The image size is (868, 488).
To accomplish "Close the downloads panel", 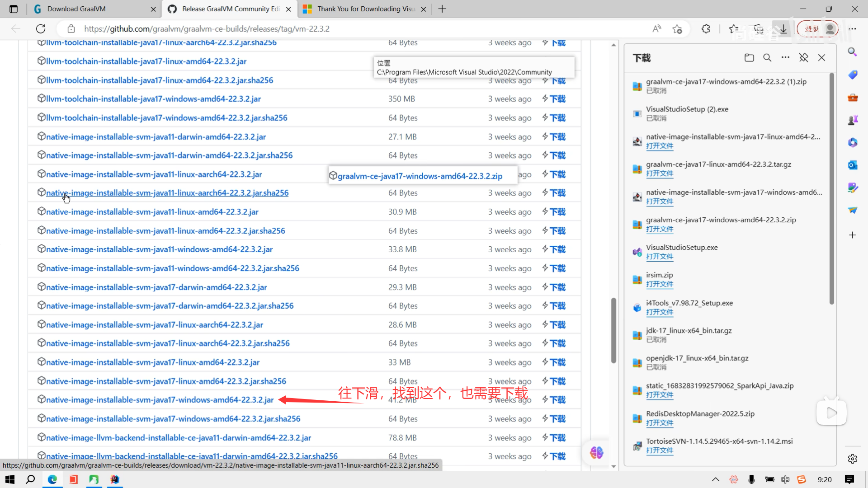I will point(821,58).
